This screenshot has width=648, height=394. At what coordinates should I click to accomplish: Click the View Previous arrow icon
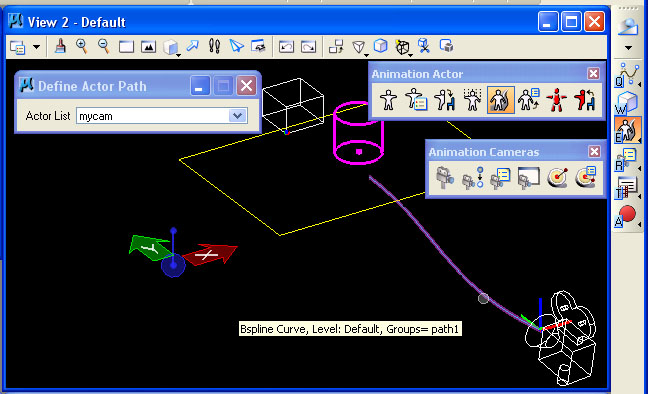(286, 46)
